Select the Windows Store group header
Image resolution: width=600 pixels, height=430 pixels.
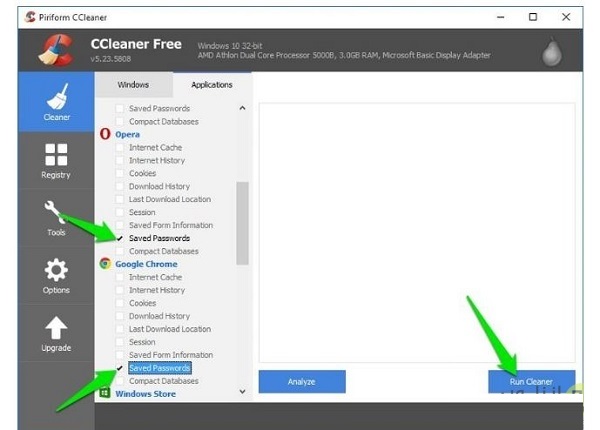145,394
